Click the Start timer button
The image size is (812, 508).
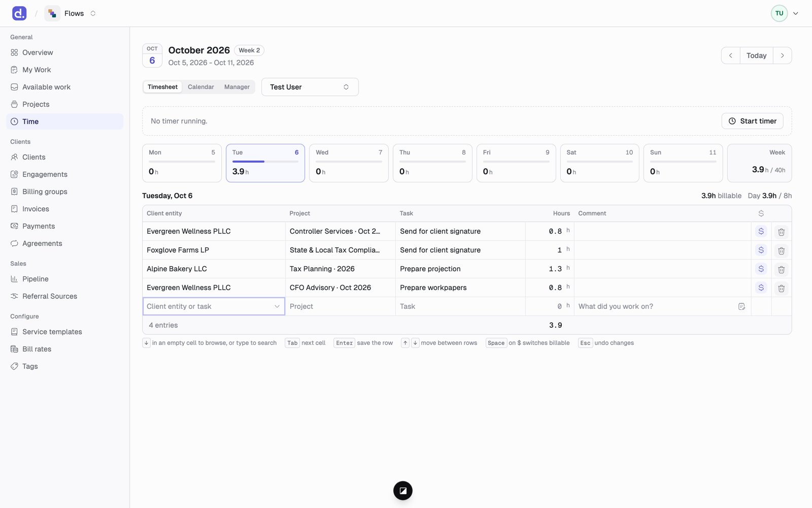coord(753,121)
